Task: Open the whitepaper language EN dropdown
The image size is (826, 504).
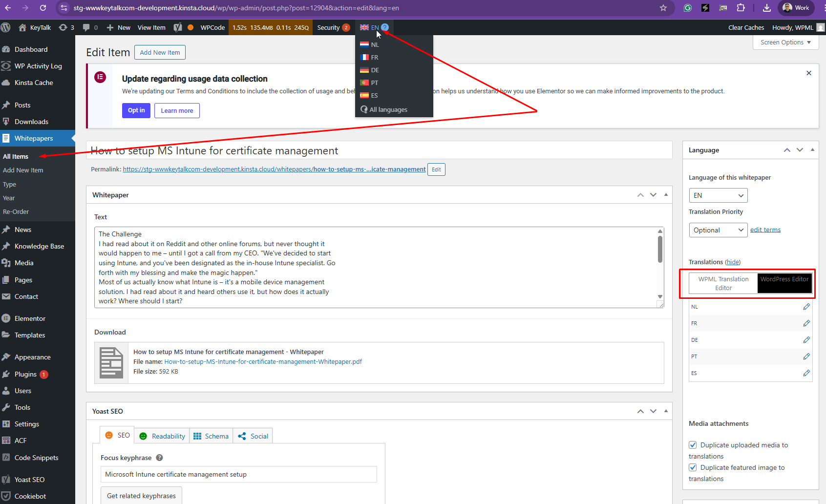Action: (x=718, y=195)
